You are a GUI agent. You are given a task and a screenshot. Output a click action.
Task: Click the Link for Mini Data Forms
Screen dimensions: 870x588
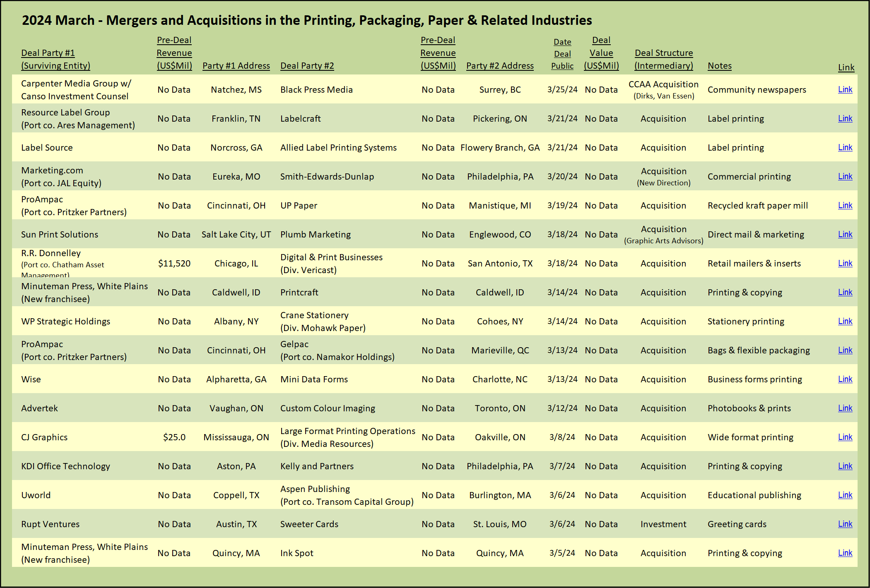(845, 379)
